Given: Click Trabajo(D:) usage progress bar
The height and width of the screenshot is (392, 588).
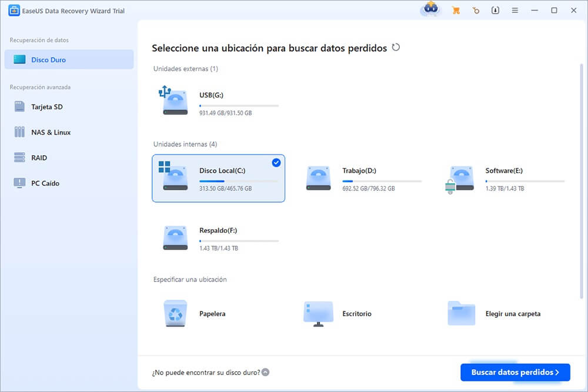Looking at the screenshot, I should click(382, 182).
